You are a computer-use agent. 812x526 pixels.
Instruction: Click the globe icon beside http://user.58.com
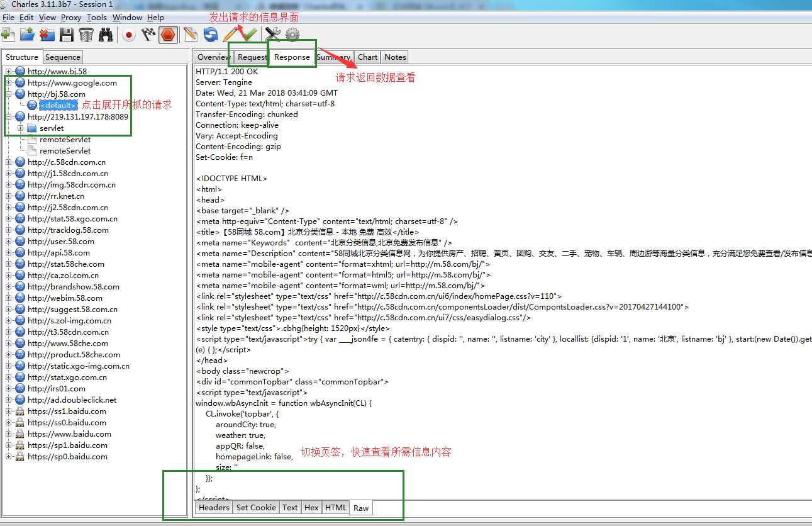click(20, 242)
